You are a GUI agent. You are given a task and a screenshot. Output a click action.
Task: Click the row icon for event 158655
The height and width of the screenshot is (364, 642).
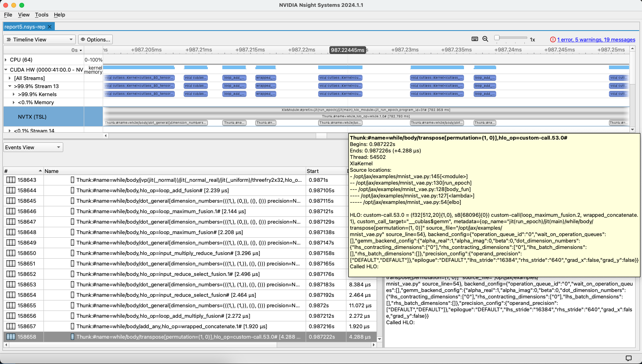(x=11, y=305)
